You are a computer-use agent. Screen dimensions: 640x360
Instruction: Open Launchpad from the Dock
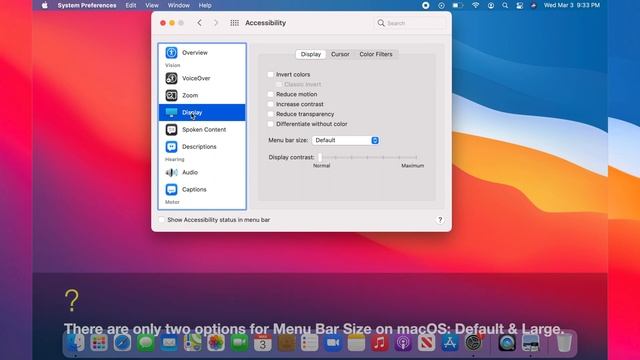99,343
